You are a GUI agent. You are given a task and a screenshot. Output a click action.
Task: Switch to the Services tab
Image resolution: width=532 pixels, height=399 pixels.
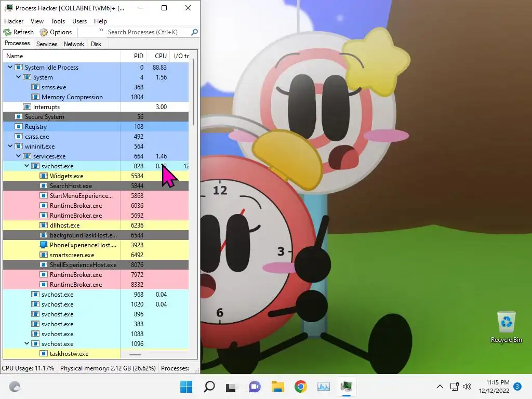(x=47, y=44)
